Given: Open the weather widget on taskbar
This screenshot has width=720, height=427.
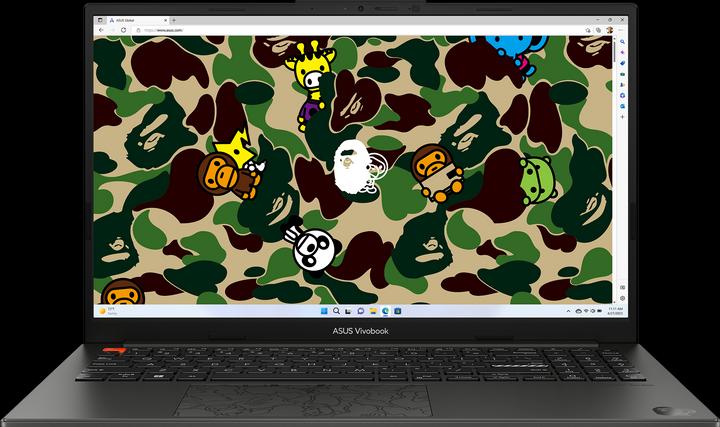Looking at the screenshot, I should 108,311.
